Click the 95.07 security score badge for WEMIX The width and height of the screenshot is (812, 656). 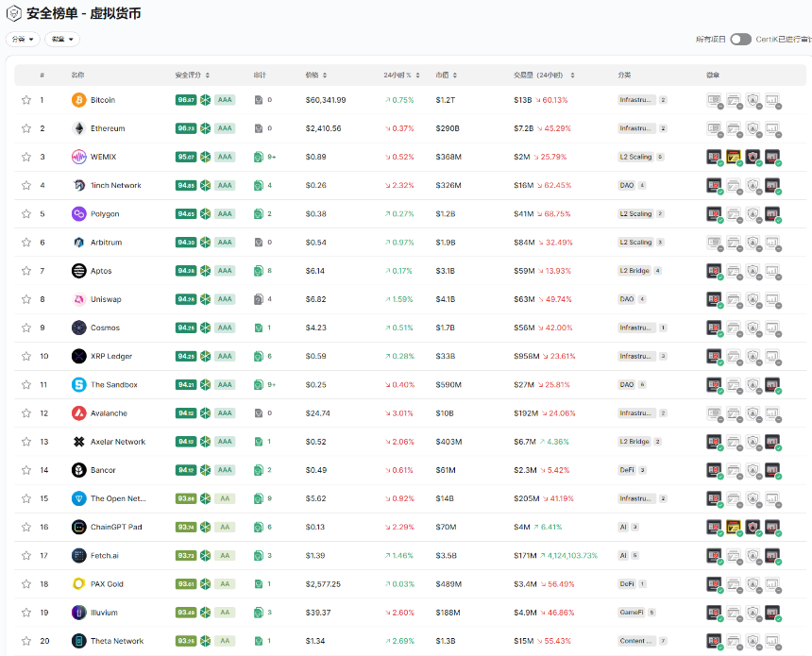tap(186, 157)
